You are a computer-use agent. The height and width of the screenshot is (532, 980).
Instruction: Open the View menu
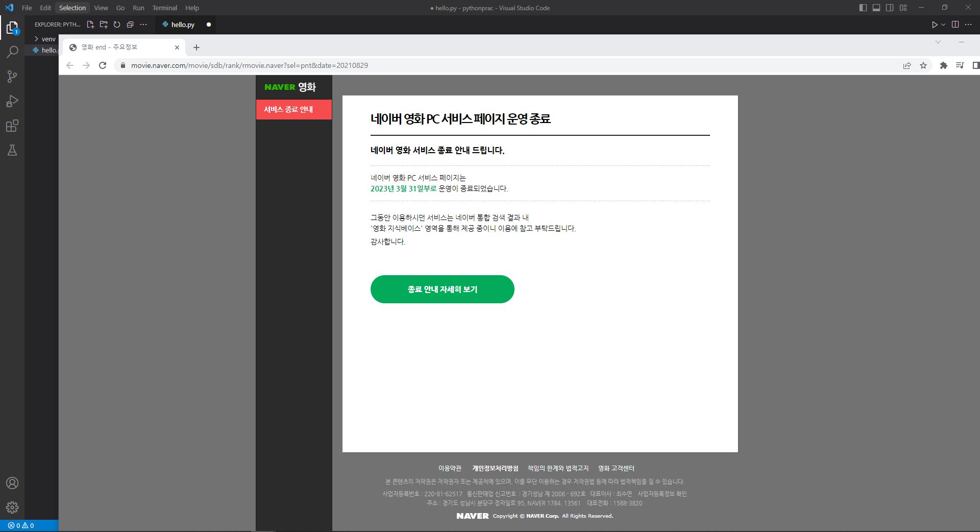[x=101, y=8]
